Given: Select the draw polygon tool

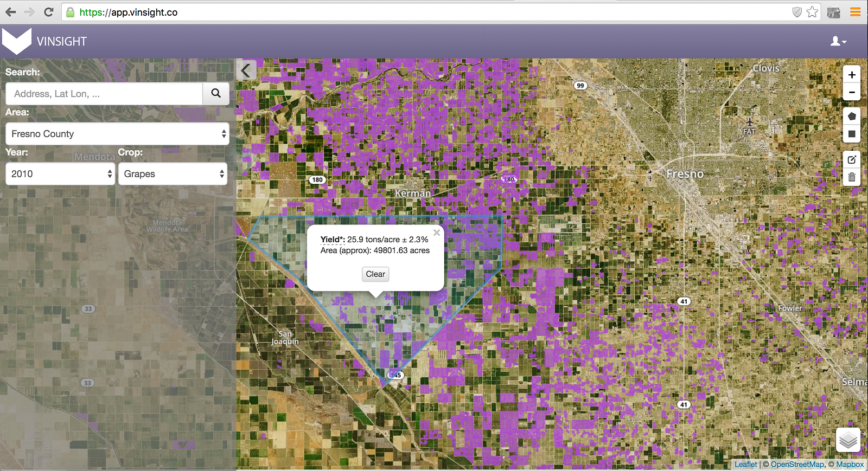Looking at the screenshot, I should 852,116.
